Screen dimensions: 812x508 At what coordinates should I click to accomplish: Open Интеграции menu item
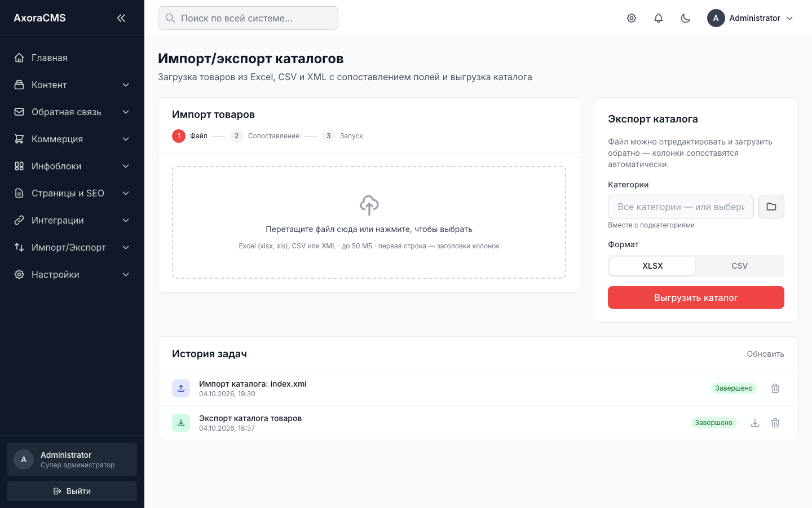pos(72,220)
